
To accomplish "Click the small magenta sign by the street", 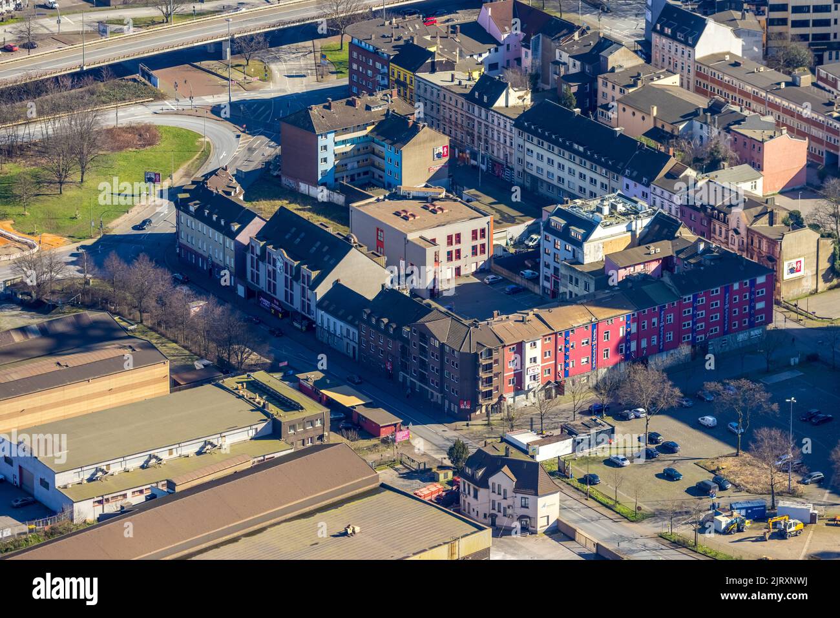I will tap(403, 435).
